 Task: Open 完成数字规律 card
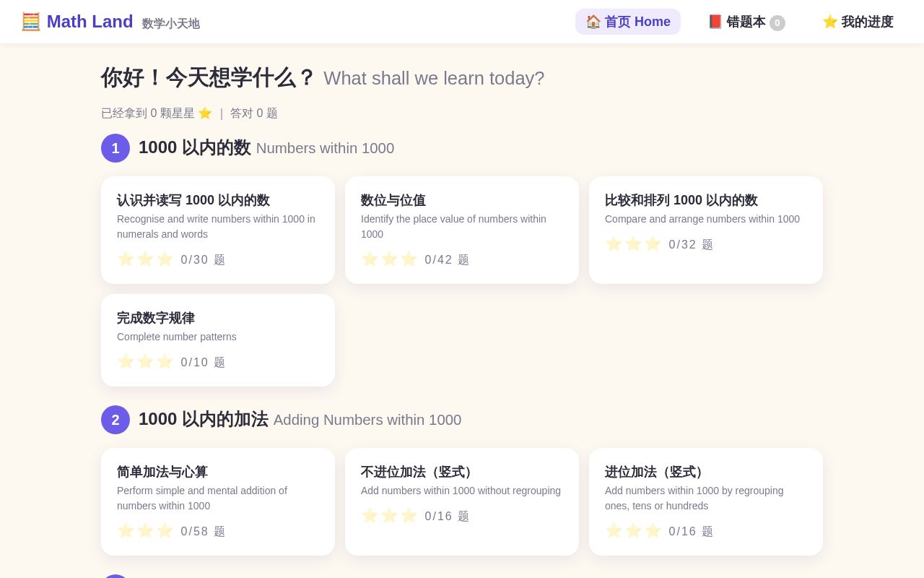(x=218, y=340)
